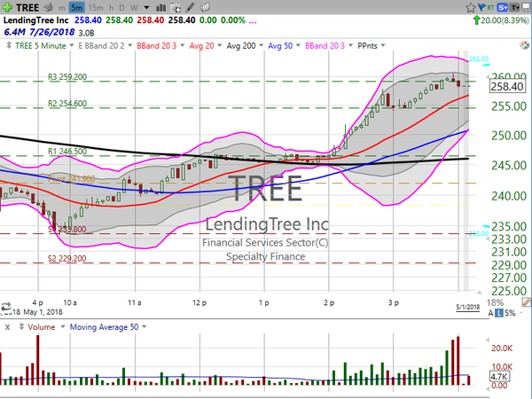Screen dimensions: 532x399
Task: Click the magenta ellipsis after 0.00%
Action: 253,21
